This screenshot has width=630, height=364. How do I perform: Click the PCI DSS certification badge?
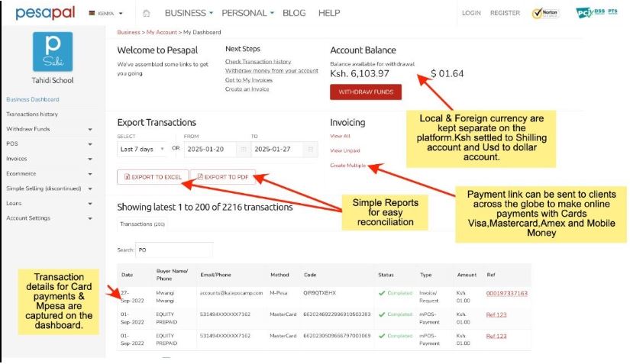(596, 13)
